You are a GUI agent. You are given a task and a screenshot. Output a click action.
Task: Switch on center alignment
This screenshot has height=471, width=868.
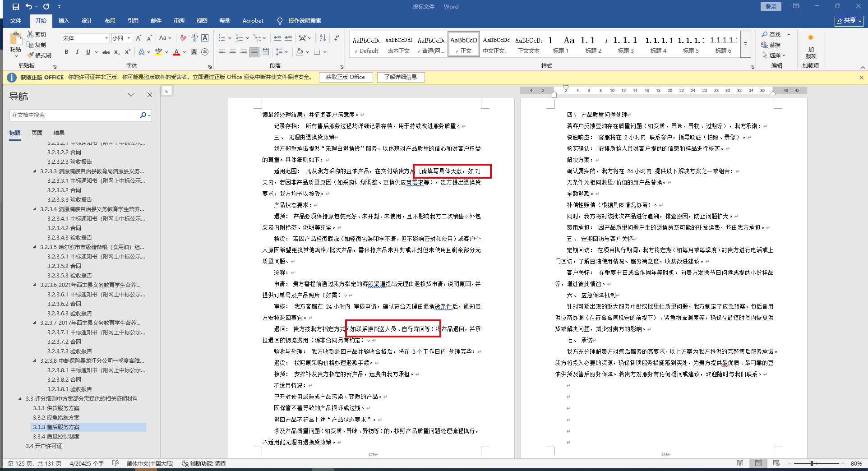click(233, 52)
